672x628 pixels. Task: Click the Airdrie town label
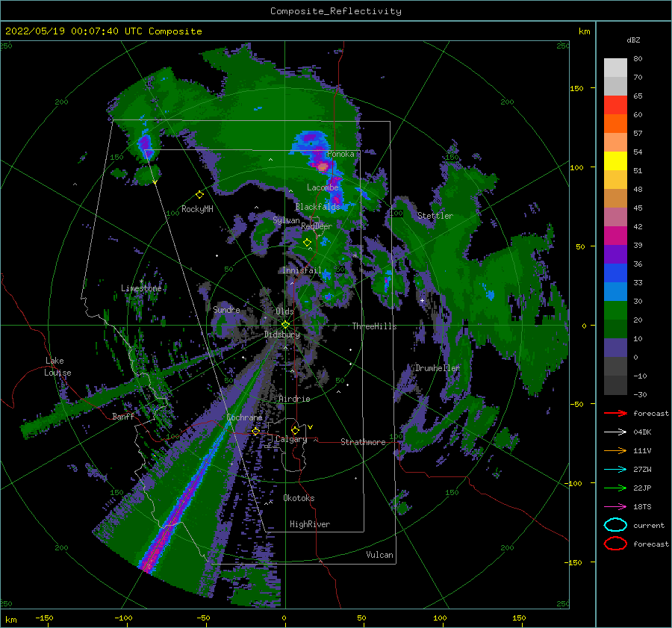294,399
